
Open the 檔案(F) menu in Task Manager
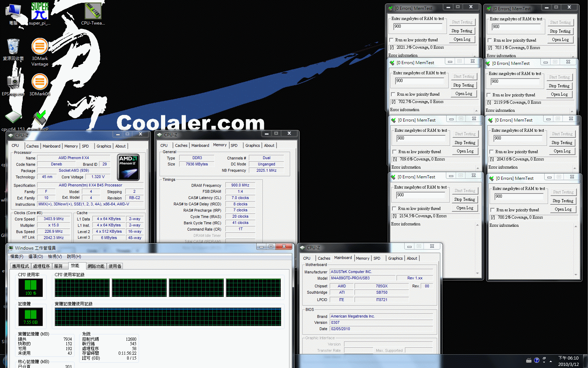tap(17, 257)
